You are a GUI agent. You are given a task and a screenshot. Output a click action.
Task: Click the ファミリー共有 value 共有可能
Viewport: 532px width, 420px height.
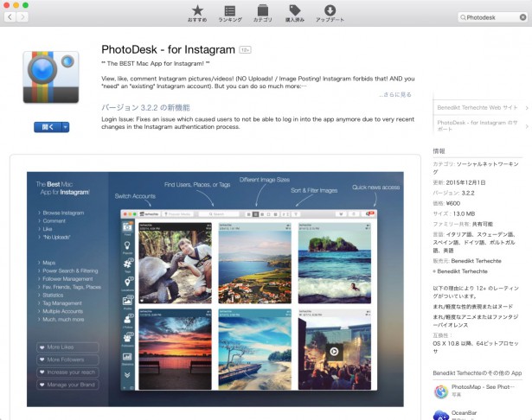483,224
